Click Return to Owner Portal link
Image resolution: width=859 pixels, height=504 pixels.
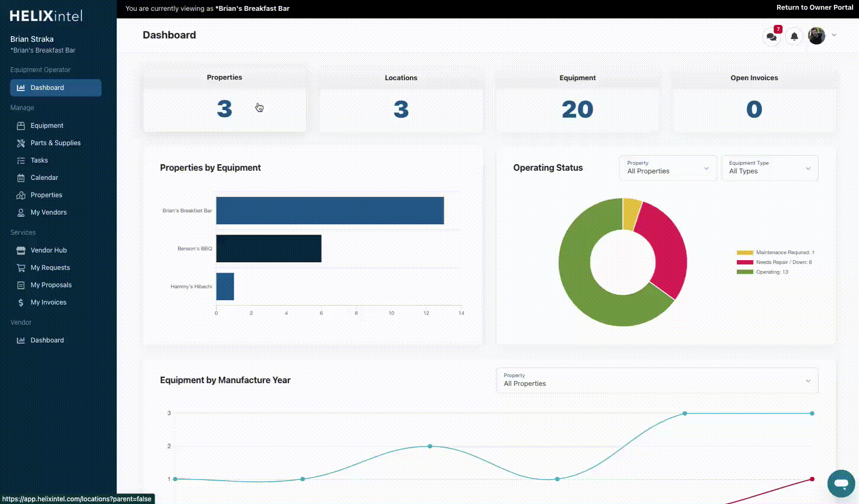[x=815, y=8]
